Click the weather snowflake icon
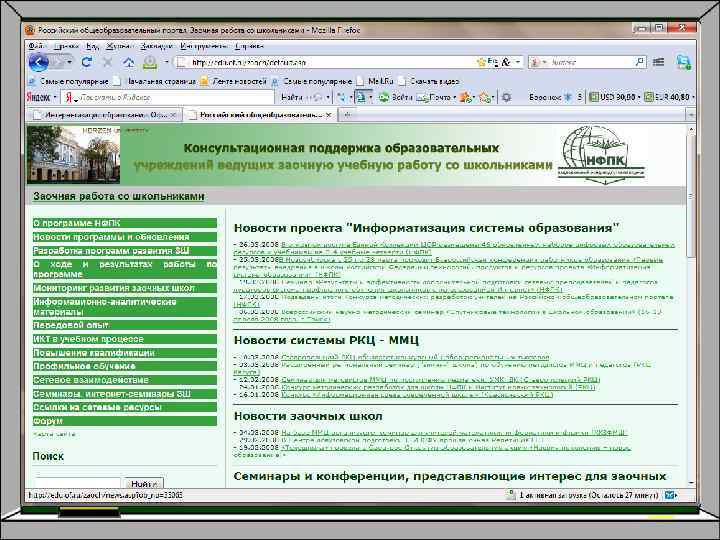The image size is (720, 540). pyautogui.click(x=568, y=97)
